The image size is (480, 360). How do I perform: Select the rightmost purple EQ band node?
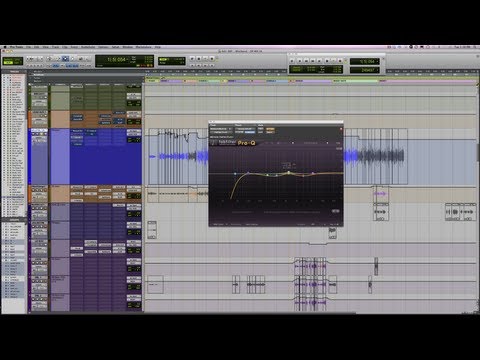tap(313, 173)
